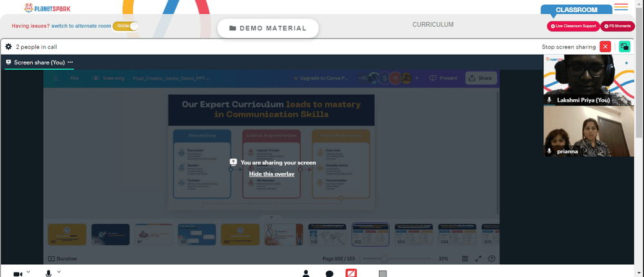Select slide thumbnail 98

pyautogui.click(x=197, y=234)
